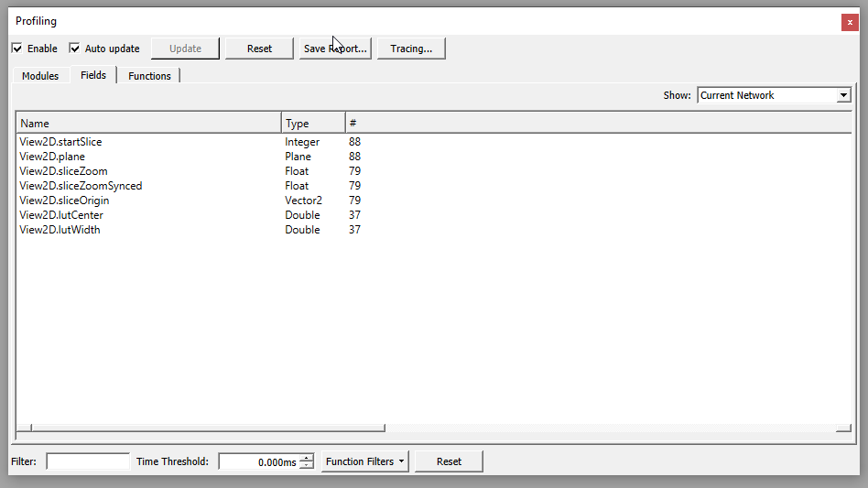The width and height of the screenshot is (868, 488).
Task: Toggle the Enable checkbox
Action: point(17,49)
